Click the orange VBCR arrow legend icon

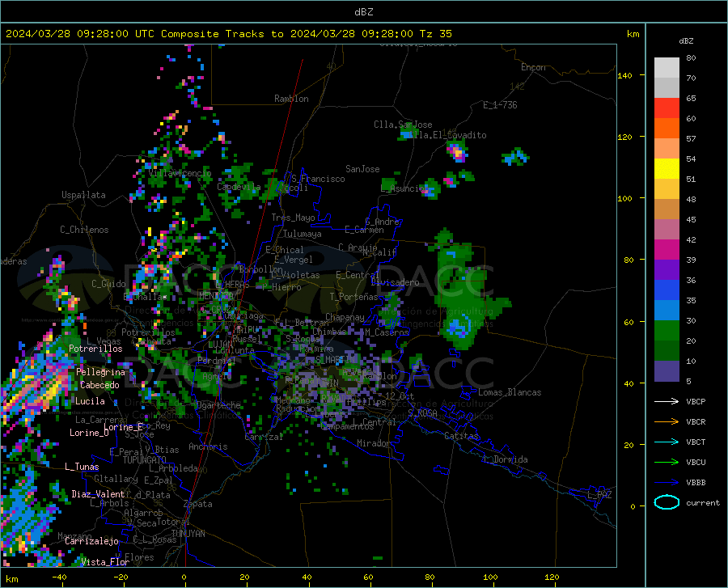point(667,422)
